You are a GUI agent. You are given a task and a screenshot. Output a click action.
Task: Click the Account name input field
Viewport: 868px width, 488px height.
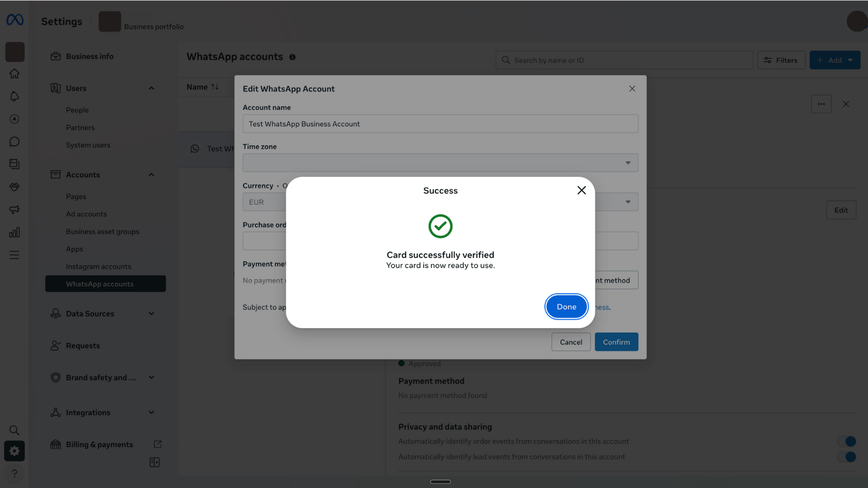pos(440,124)
